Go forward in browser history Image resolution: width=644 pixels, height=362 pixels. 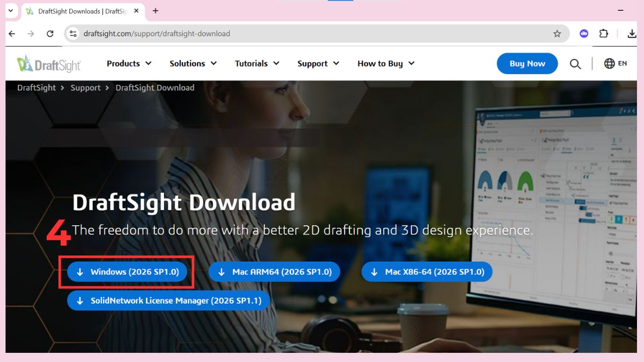click(x=31, y=34)
